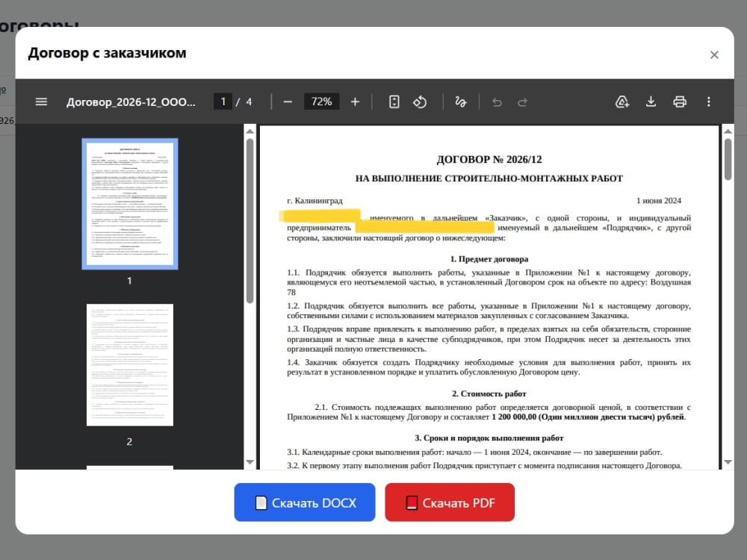Click the Скачать DOCX button

(x=305, y=503)
